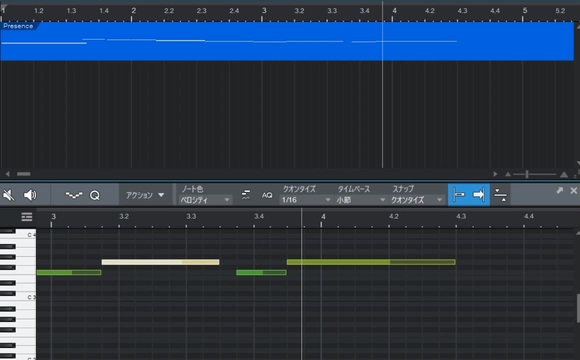Click 3.3 on the editor ruler
This screenshot has width=580, height=360.
[191, 216]
